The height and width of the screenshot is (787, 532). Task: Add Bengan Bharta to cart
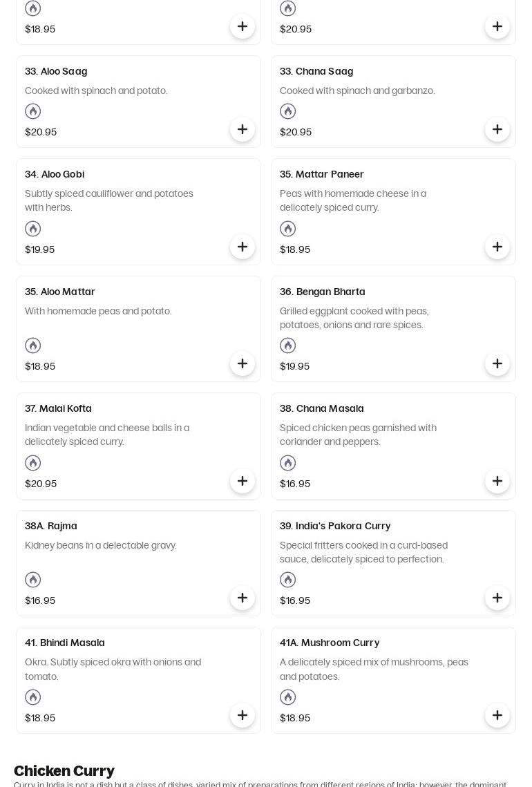point(497,363)
